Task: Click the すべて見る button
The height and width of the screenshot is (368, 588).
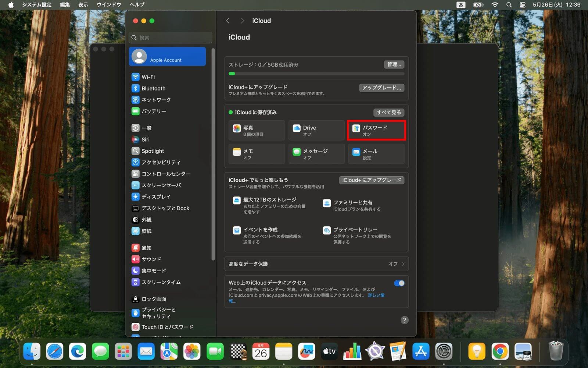Action: [389, 112]
